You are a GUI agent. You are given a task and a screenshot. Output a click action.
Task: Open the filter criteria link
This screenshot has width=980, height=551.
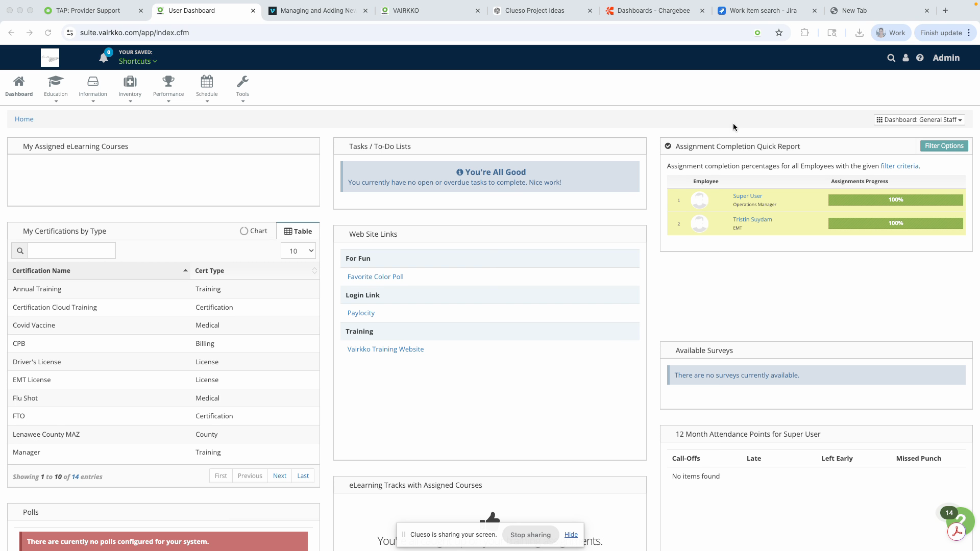[899, 166]
